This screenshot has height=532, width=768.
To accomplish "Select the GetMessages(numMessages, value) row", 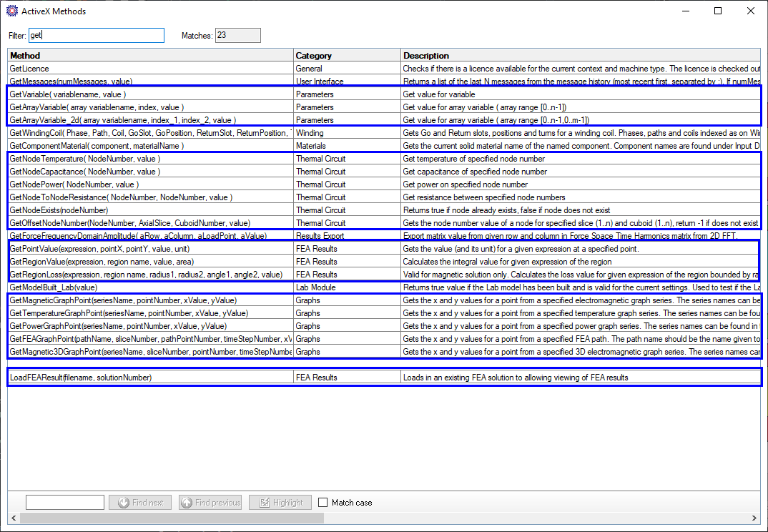I will click(x=384, y=82).
